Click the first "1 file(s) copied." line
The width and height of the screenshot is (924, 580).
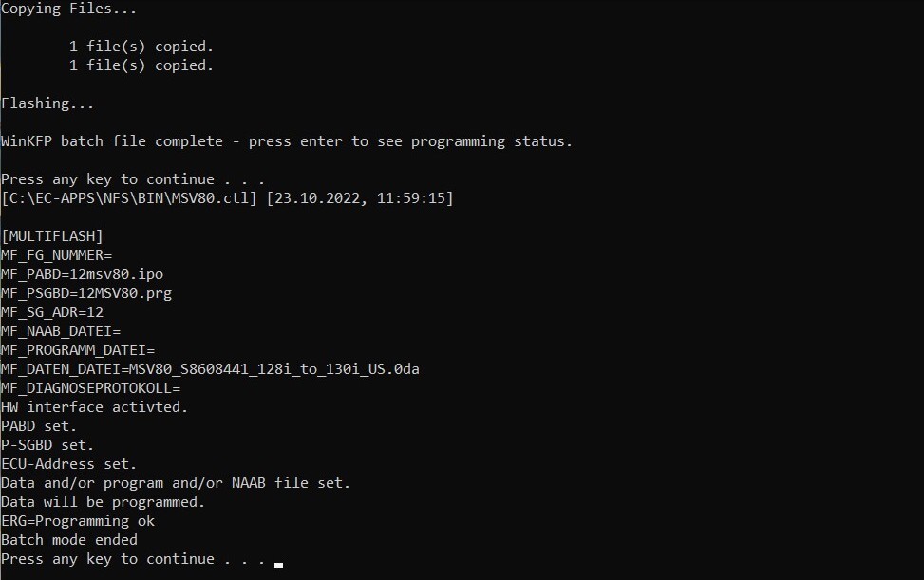(x=141, y=47)
